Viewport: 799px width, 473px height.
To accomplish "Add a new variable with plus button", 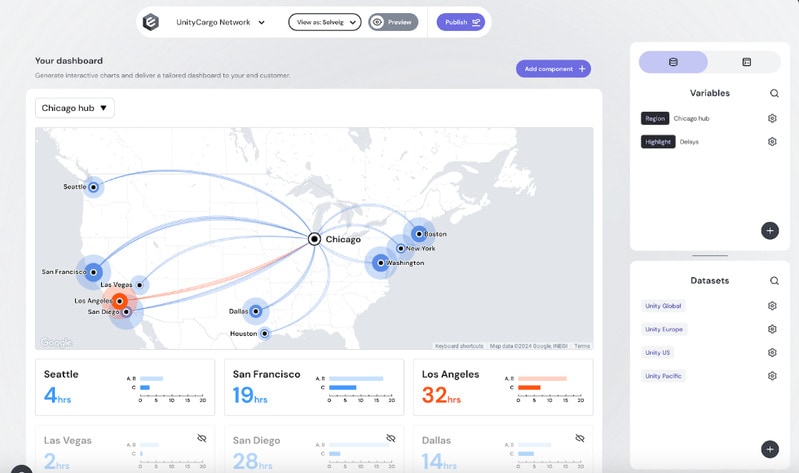I will click(770, 231).
